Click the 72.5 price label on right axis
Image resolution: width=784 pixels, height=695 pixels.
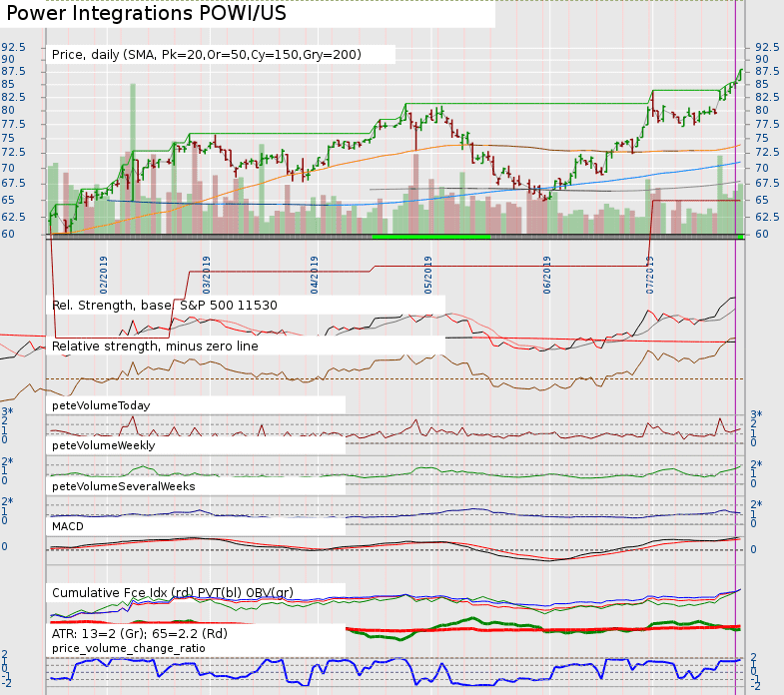coord(767,152)
